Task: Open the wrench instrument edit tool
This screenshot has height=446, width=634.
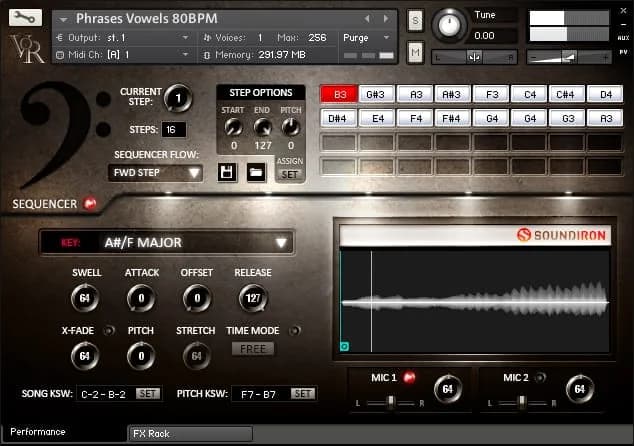Action: tap(25, 17)
